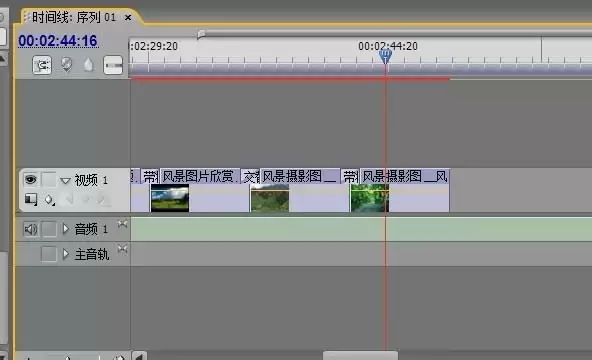The image size is (592, 360).
Task: Click the Set DVD marker icon
Action: coord(66,65)
